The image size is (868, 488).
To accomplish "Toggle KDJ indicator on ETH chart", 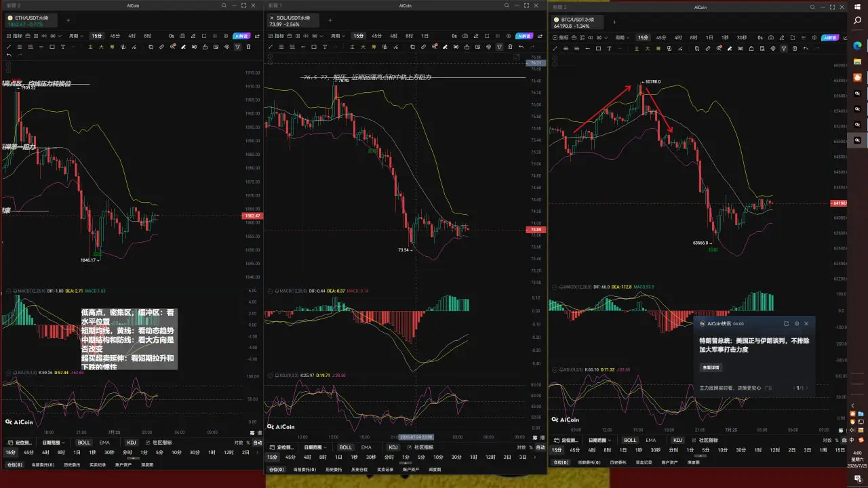I will click(x=131, y=443).
